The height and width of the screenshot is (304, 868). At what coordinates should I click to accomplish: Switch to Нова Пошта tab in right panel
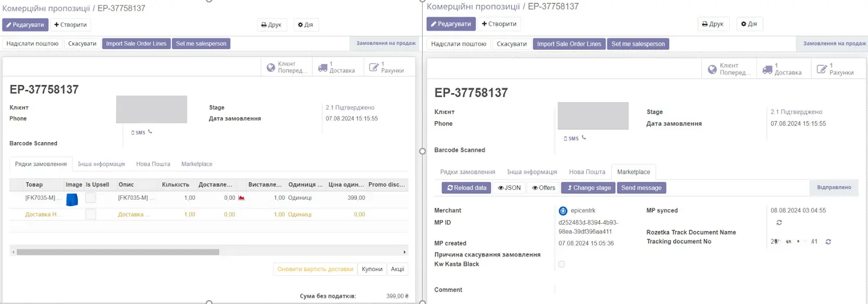pyautogui.click(x=587, y=172)
